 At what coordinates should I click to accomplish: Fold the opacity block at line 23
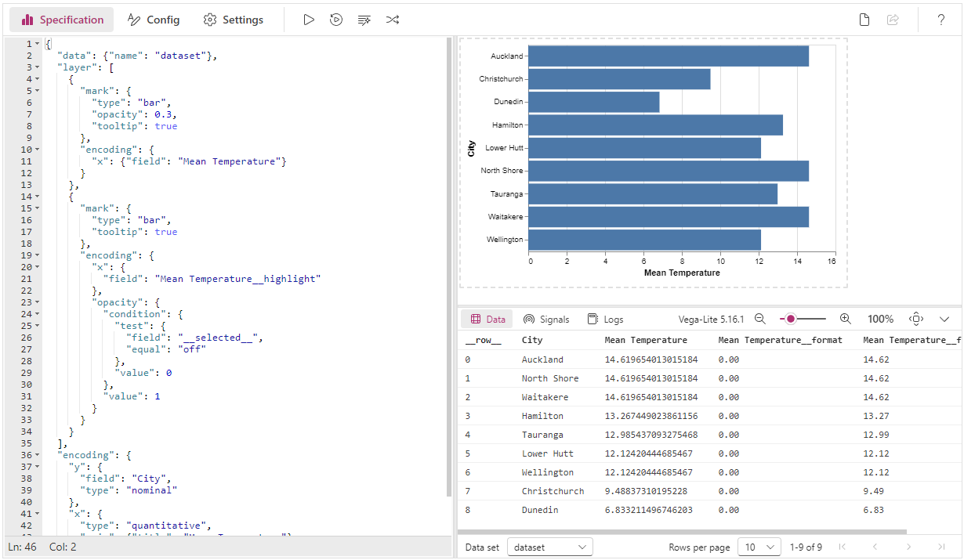37,302
